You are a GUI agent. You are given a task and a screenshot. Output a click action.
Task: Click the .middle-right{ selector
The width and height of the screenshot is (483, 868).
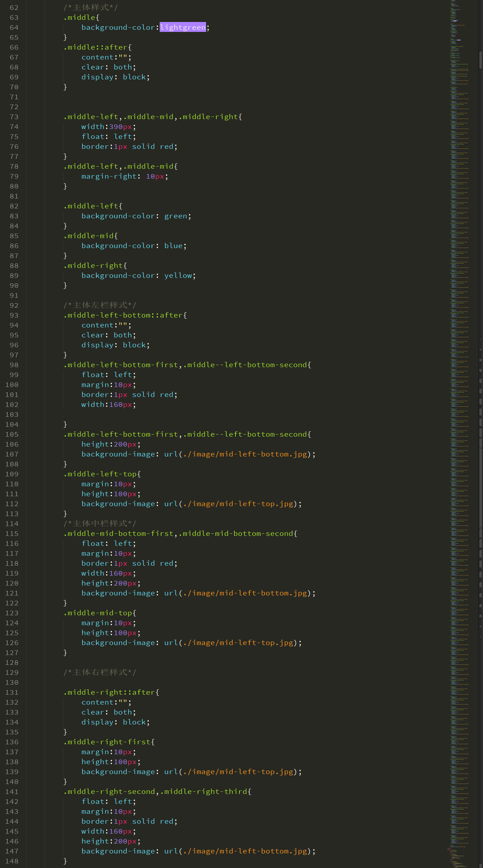tap(95, 265)
